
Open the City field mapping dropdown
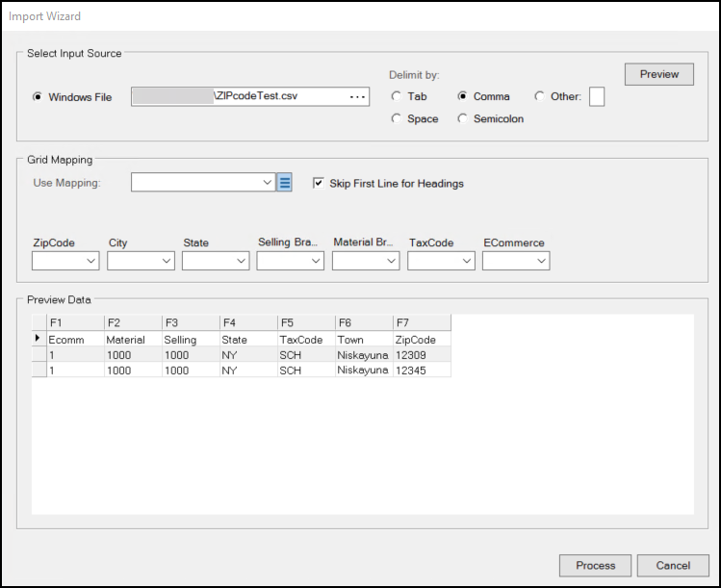point(141,261)
